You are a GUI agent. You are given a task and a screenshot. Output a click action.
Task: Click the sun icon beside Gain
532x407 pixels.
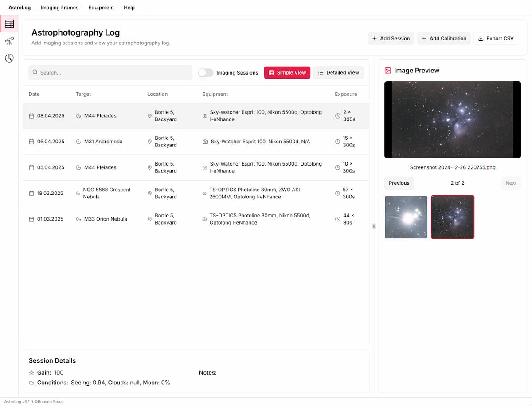pyautogui.click(x=31, y=373)
